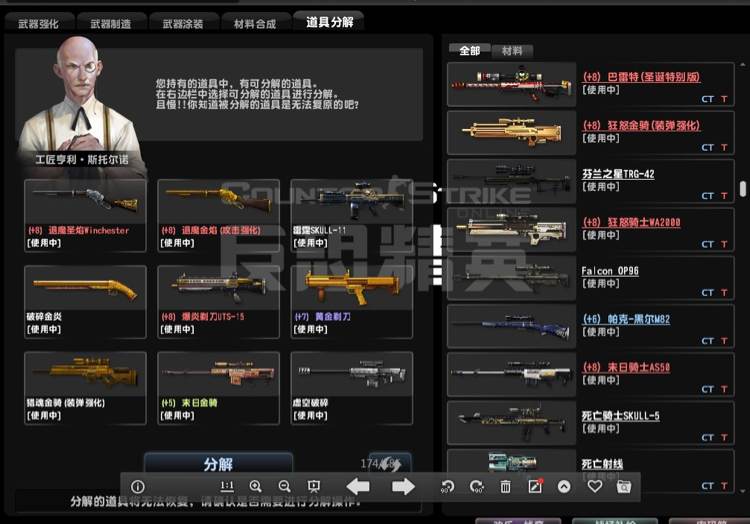This screenshot has width=750, height=524.
Task: Click the item list scroll-down arrow
Action: pyautogui.click(x=742, y=491)
